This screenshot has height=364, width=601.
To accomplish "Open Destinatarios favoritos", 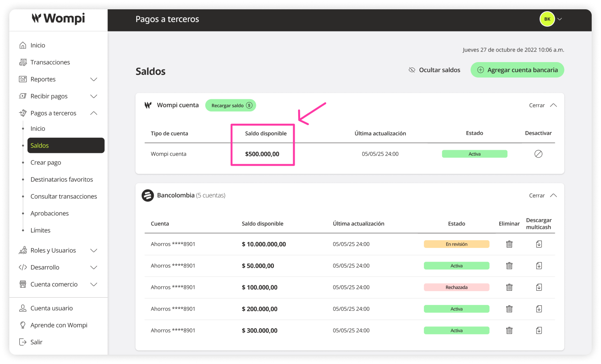I will pyautogui.click(x=62, y=179).
